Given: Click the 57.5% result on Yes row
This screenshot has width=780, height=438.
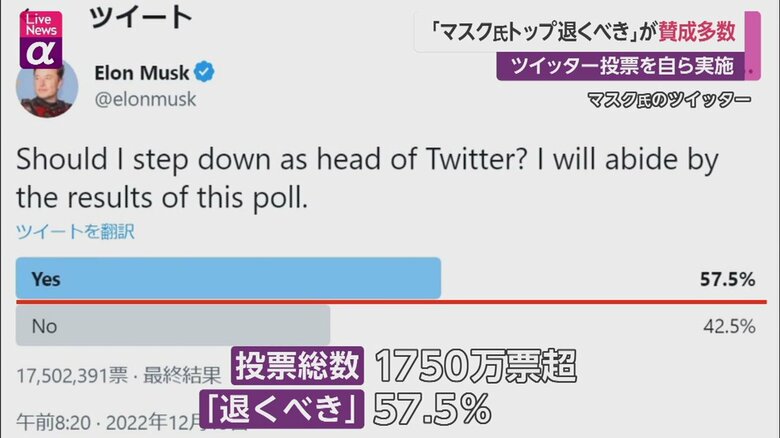Looking at the screenshot, I should pyautogui.click(x=727, y=280).
